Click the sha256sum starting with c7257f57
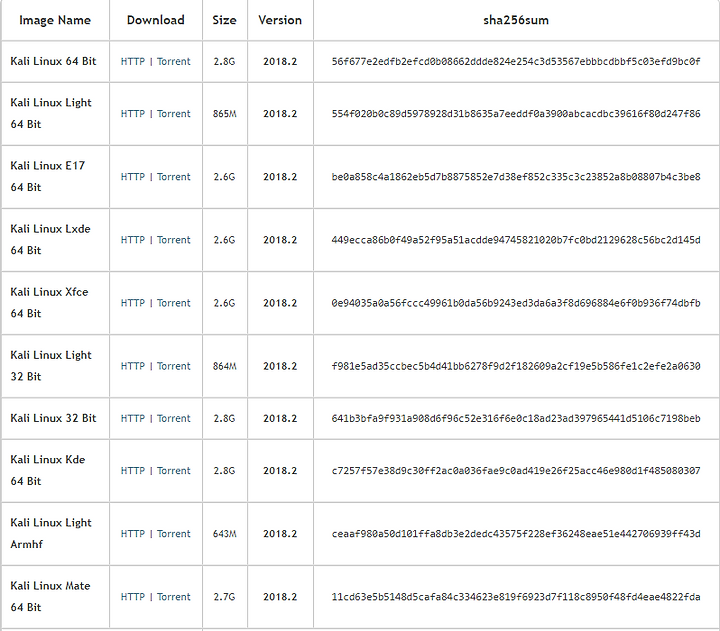Image resolution: width=720 pixels, height=631 pixels. [516, 471]
